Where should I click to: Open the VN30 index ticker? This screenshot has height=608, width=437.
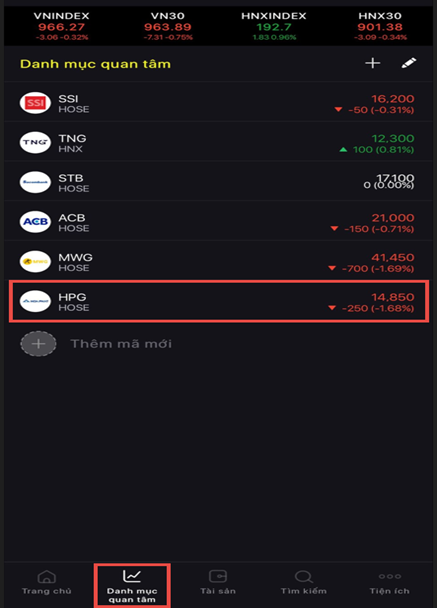tap(168, 26)
